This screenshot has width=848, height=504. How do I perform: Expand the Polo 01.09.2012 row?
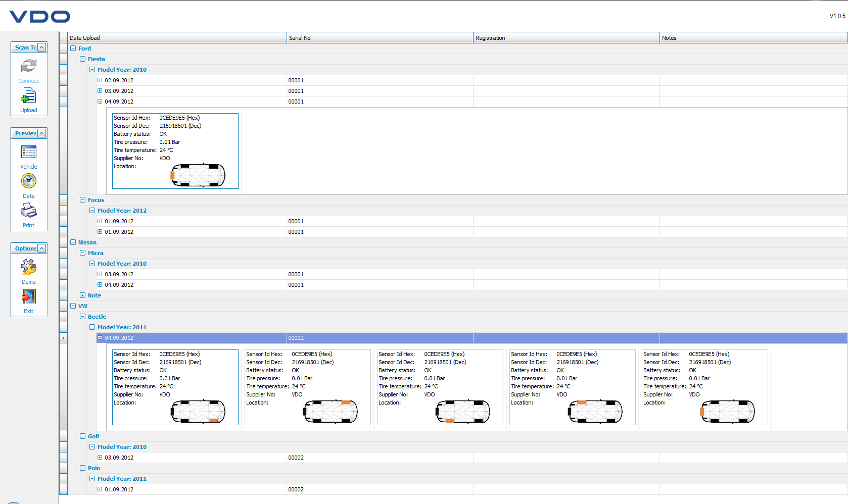point(100,489)
